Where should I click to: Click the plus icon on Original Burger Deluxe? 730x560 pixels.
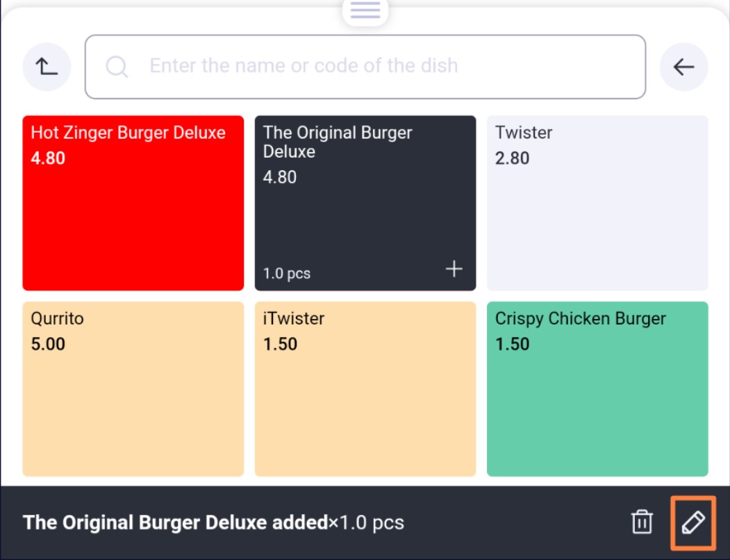pyautogui.click(x=454, y=269)
